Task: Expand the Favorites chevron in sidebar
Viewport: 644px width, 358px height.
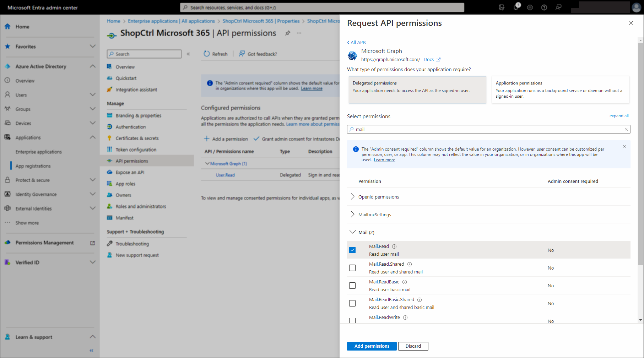Action: [93, 47]
